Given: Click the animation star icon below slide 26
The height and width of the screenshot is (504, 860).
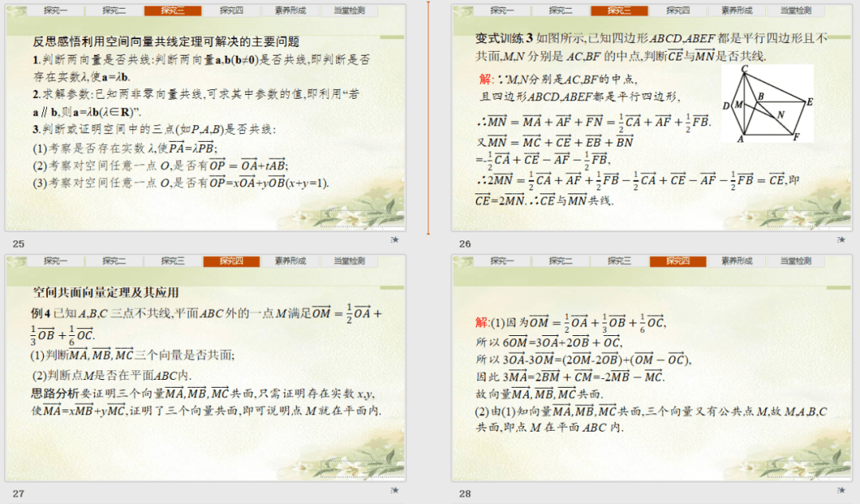Looking at the screenshot, I should tap(841, 240).
